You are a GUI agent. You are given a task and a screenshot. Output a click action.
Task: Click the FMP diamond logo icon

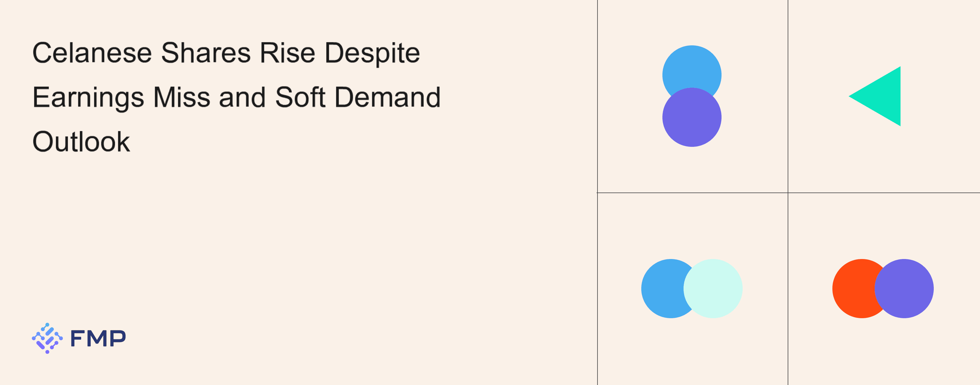(x=47, y=338)
